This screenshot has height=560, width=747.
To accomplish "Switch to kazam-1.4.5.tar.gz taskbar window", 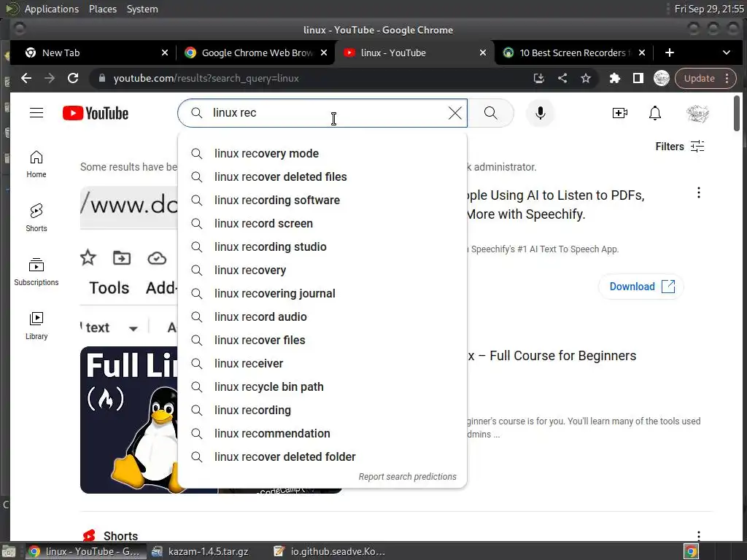I will [200, 551].
